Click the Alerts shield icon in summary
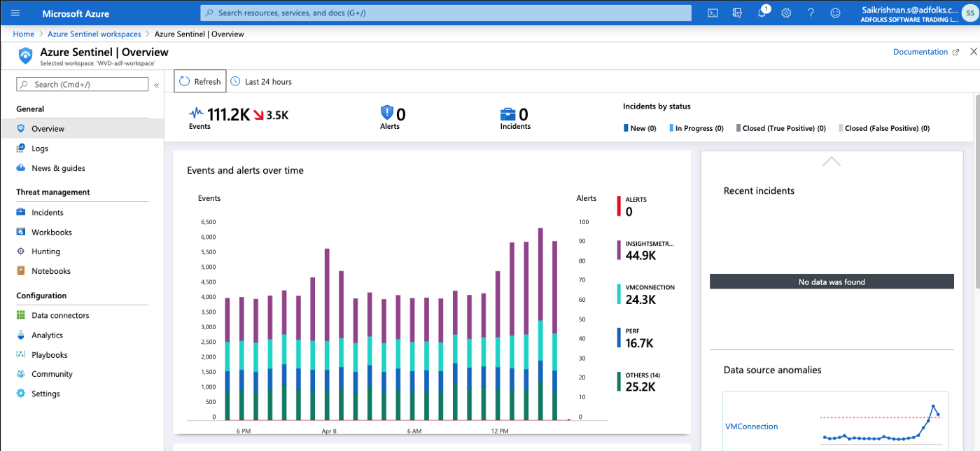This screenshot has width=980, height=451. point(387,113)
